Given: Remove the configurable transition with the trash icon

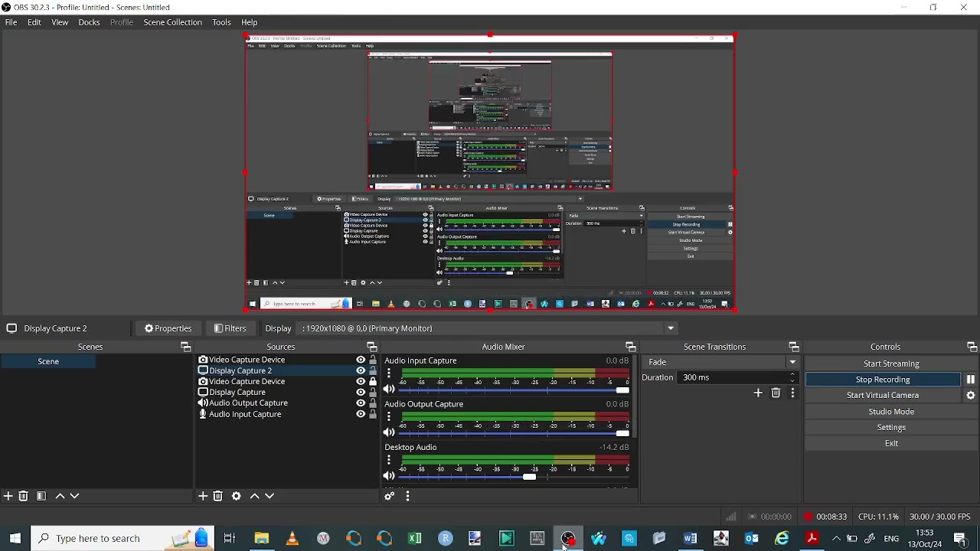Looking at the screenshot, I should (x=776, y=393).
